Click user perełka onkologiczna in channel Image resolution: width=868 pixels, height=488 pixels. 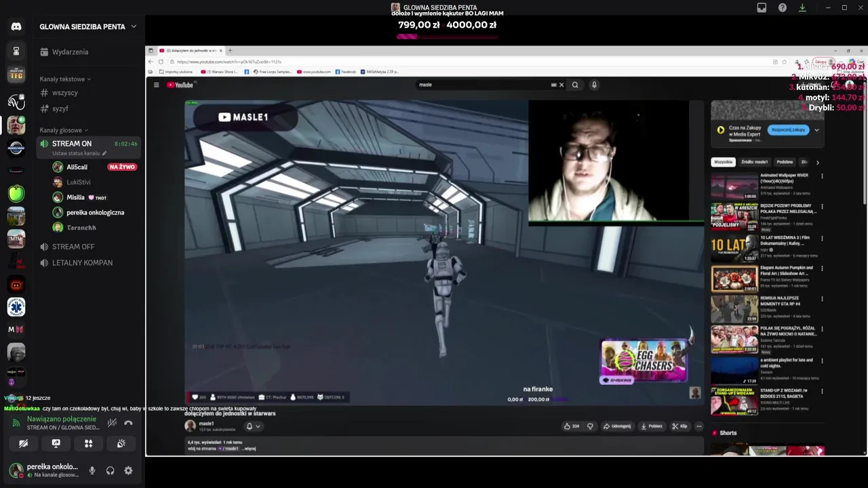(95, 212)
